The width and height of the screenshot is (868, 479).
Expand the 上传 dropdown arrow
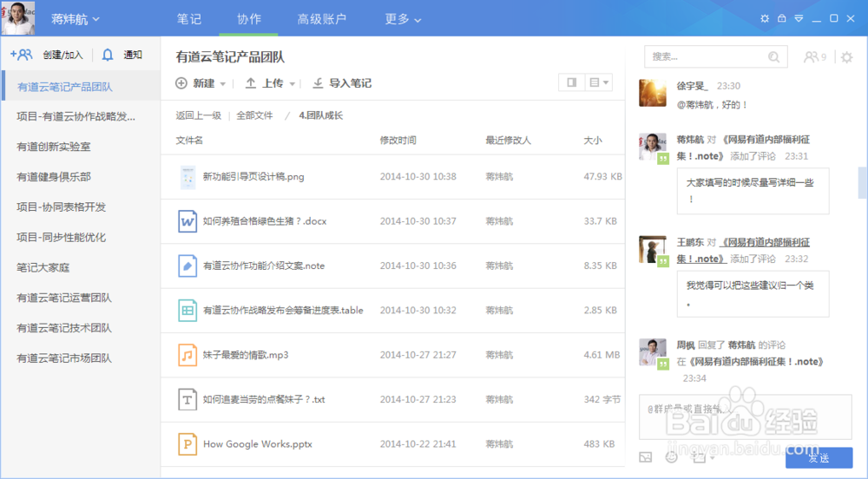click(293, 84)
